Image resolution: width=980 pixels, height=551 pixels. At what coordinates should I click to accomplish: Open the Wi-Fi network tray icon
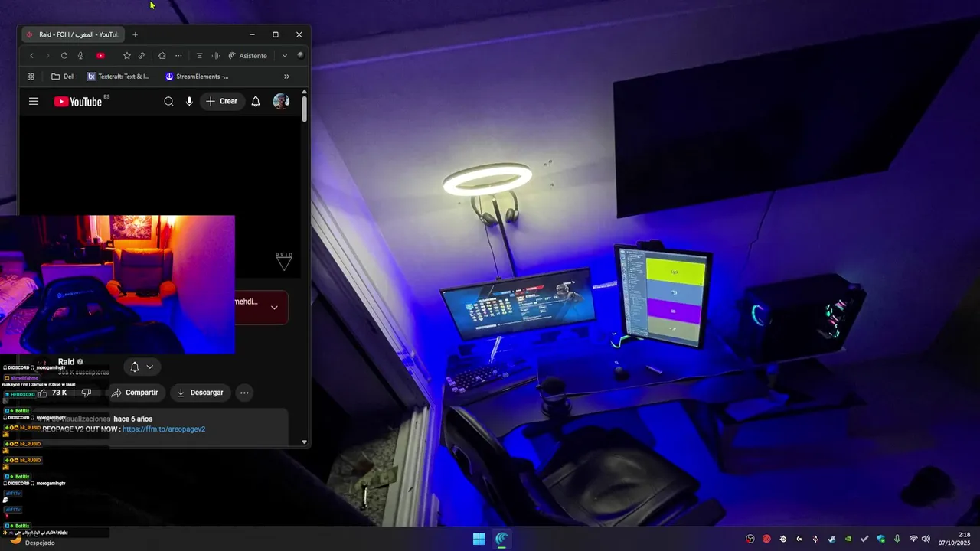[913, 539]
